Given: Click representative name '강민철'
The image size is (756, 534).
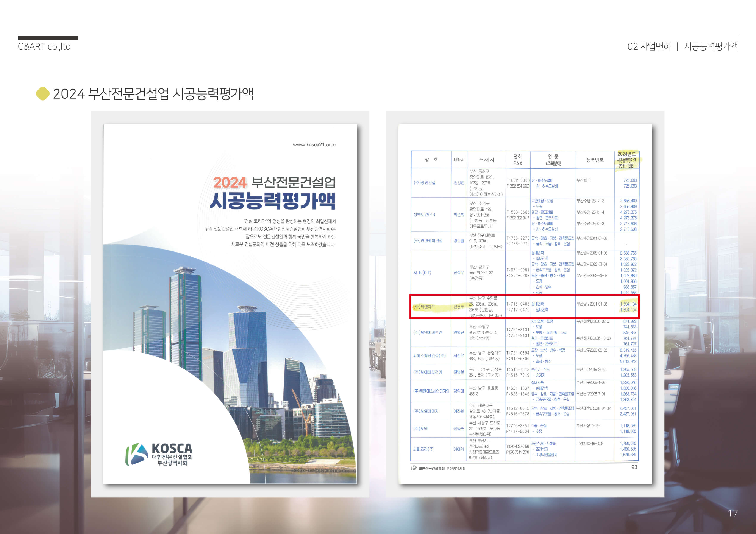Looking at the screenshot, I should tap(459, 241).
